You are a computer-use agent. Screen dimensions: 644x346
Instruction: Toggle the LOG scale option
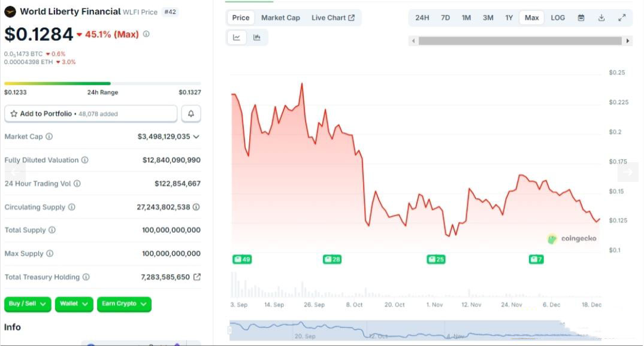click(558, 18)
